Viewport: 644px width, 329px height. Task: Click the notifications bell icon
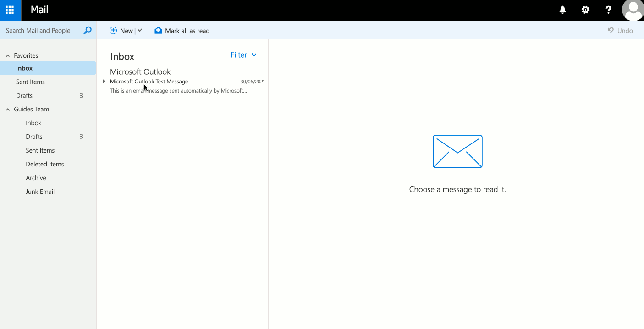[x=562, y=10]
